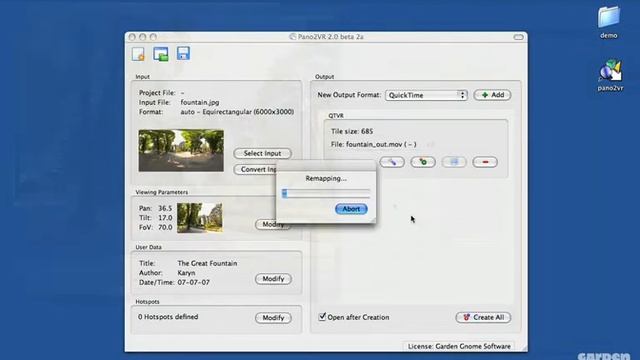
Task: Click the text '0 Hotspots defined'
Action: click(x=168, y=317)
